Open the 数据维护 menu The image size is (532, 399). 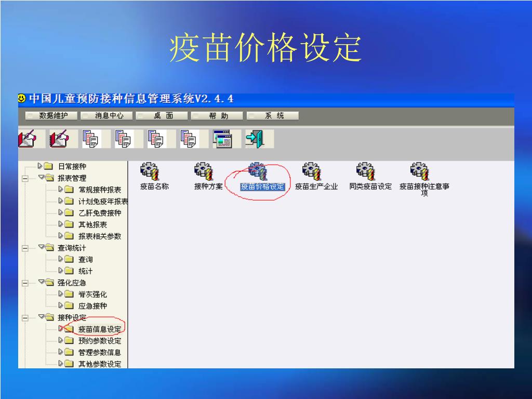pyautogui.click(x=51, y=116)
